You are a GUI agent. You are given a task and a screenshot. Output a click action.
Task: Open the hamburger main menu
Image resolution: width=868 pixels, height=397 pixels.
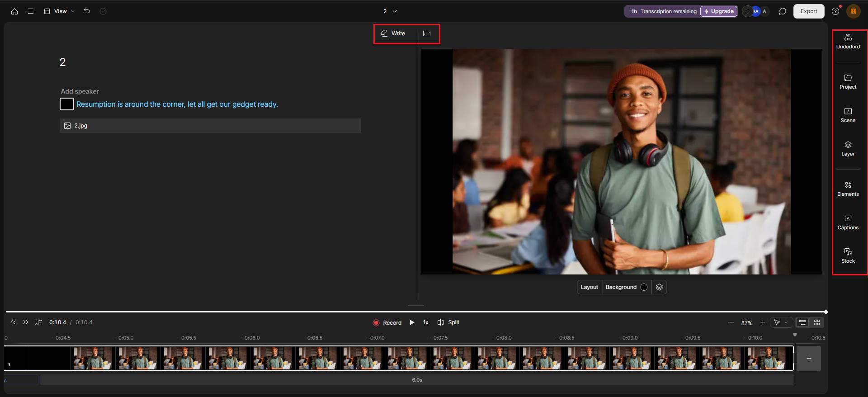(x=31, y=11)
